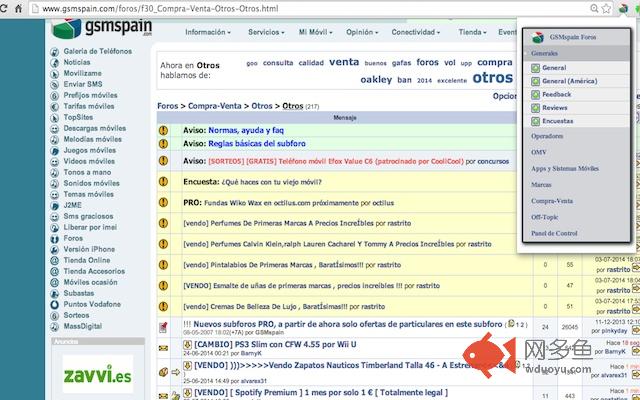
Task: Click the warning icon beside Normas, ayuda y faq
Action: click(x=163, y=131)
